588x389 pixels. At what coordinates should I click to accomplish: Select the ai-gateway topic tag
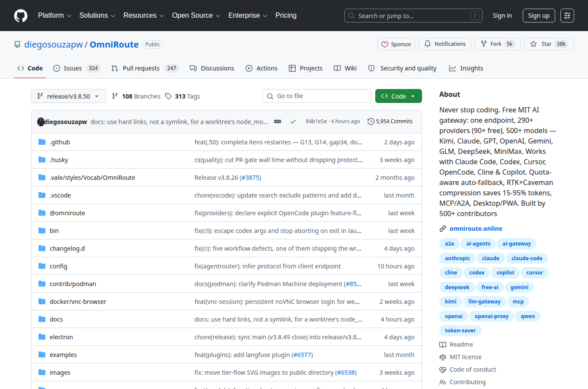tap(517, 244)
